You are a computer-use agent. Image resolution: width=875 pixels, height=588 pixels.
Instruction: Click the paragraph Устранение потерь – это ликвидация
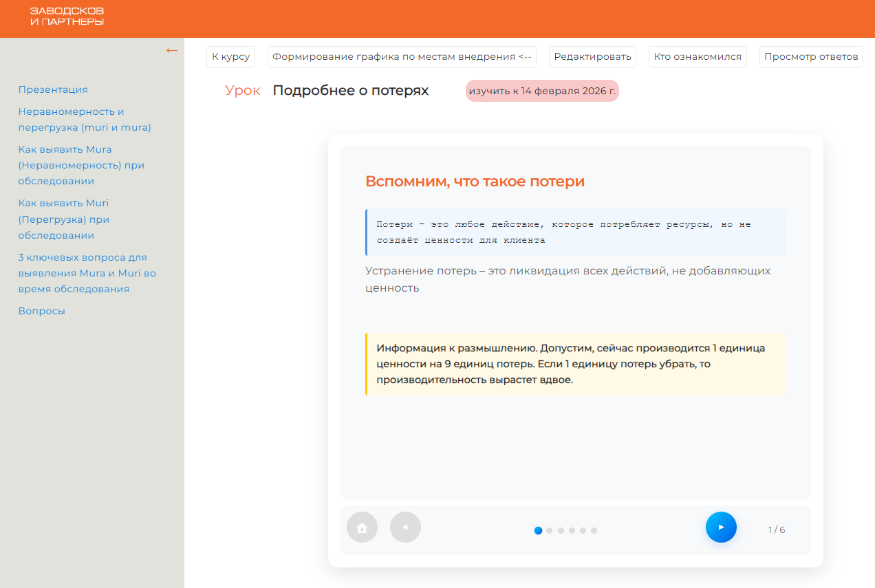568,279
